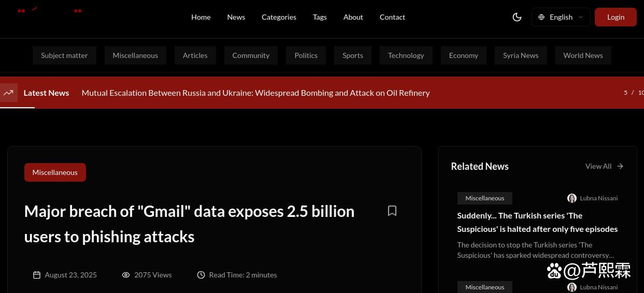
Task: Click the 'August 23, 2025' date text
Action: pyautogui.click(x=71, y=275)
